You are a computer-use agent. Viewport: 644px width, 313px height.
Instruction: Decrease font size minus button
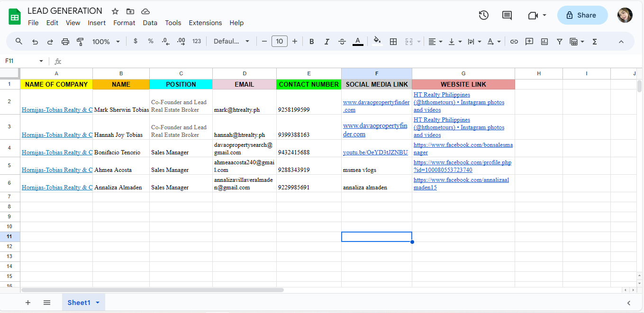[x=264, y=42]
